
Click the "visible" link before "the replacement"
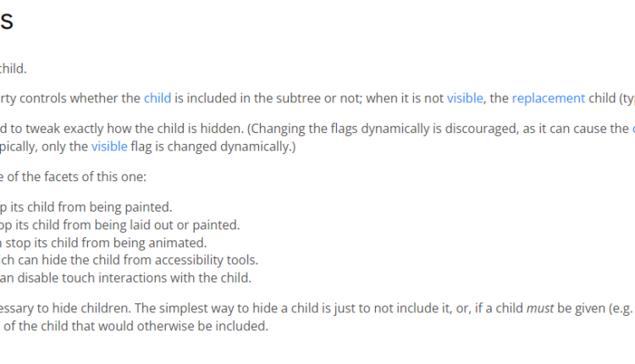(x=465, y=97)
